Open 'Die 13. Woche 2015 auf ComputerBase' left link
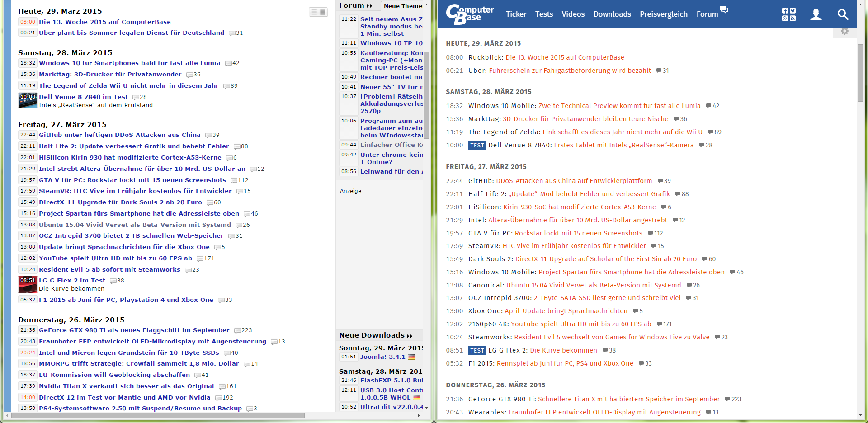This screenshot has width=868, height=423. pos(105,22)
